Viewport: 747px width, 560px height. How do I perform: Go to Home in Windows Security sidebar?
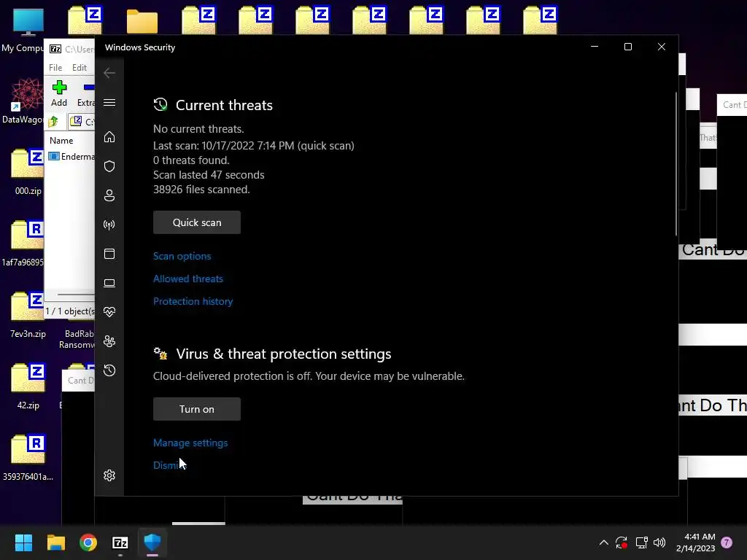(109, 137)
